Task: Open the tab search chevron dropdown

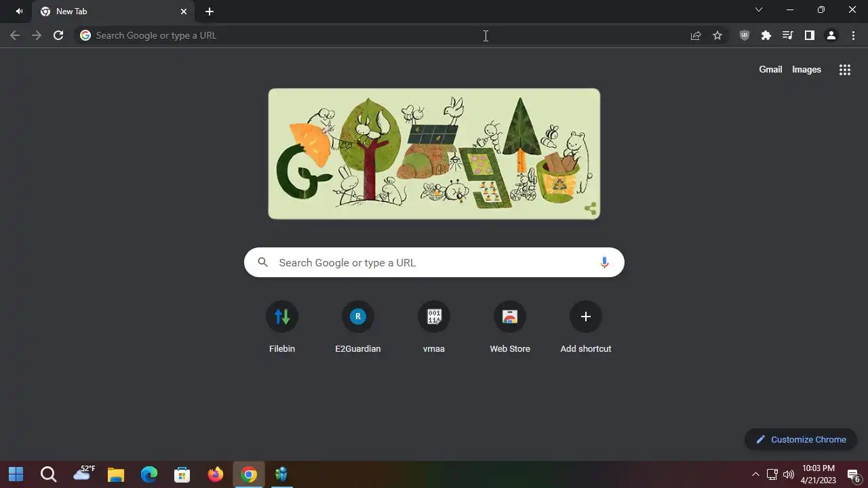Action: pos(759,9)
